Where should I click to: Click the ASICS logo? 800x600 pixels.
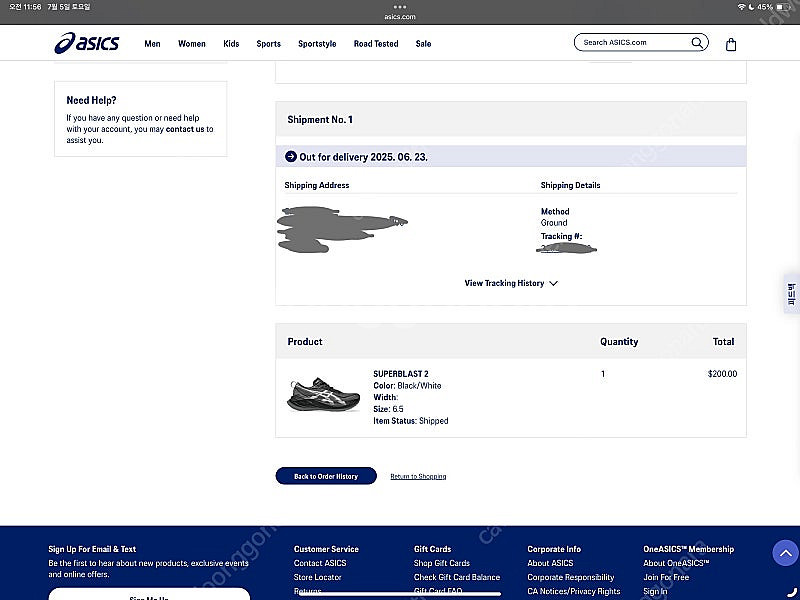[x=87, y=43]
